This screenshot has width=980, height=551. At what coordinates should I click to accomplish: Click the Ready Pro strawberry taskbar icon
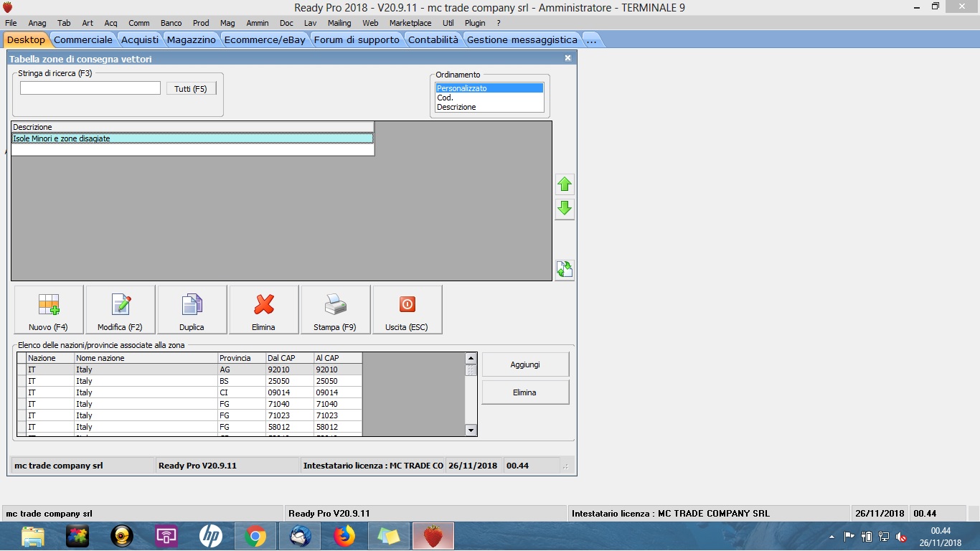433,536
